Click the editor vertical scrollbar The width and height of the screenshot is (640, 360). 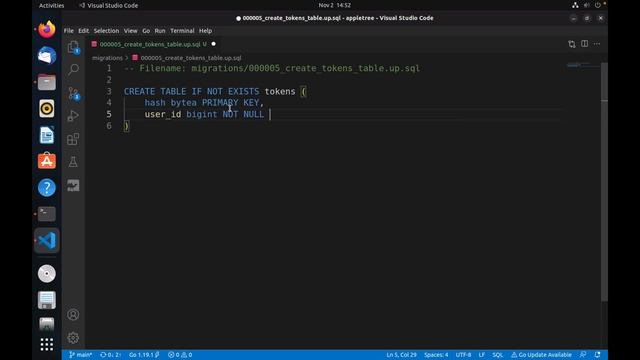point(604,182)
